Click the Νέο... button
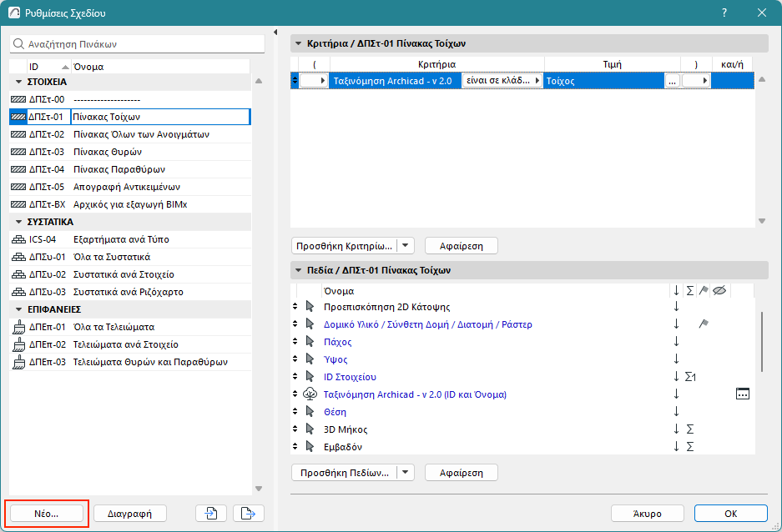Viewport: 782px width, 532px height. pos(47,514)
